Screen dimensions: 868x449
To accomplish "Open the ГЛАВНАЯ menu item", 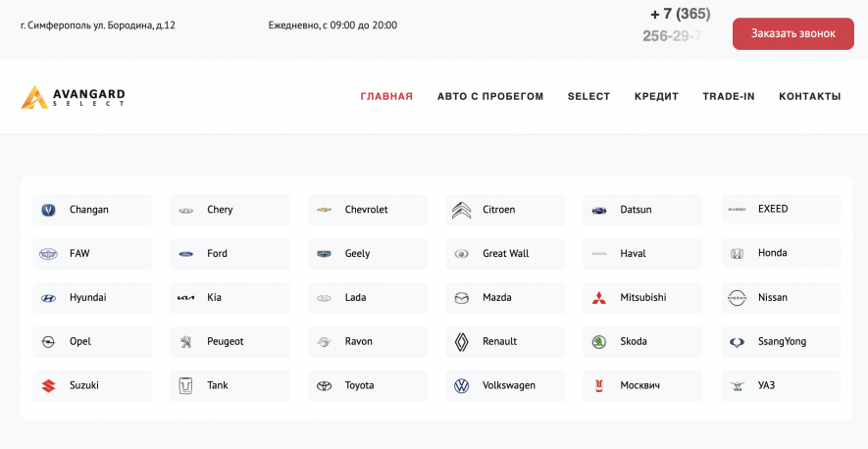I will point(386,96).
